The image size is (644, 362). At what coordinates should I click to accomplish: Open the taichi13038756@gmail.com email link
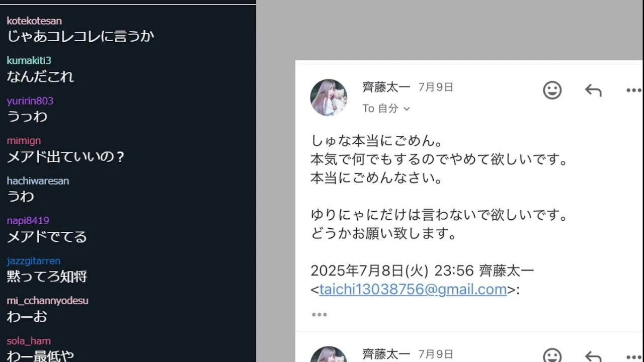[x=413, y=290]
